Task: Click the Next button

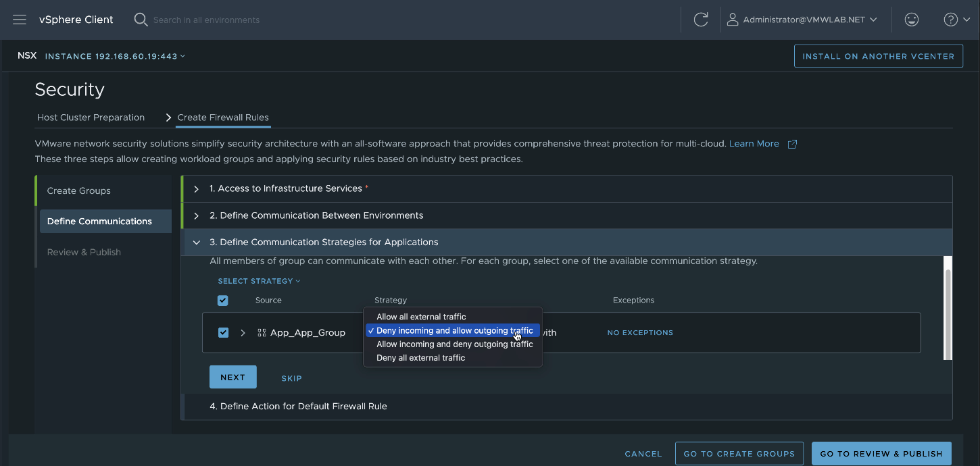Action: coord(233,377)
